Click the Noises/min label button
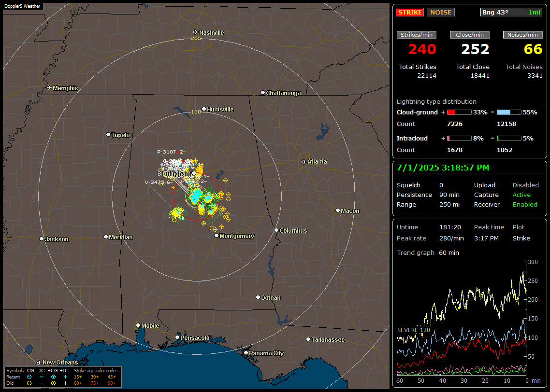550x392 pixels. (522, 35)
